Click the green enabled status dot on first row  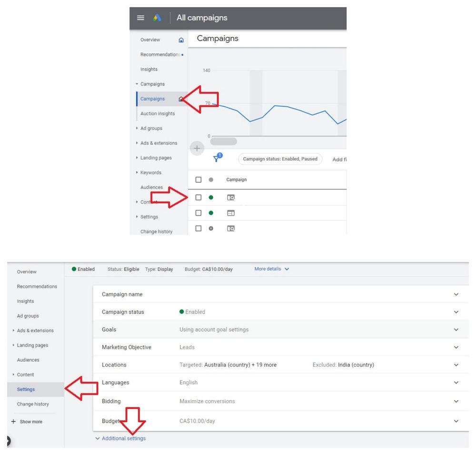click(211, 197)
